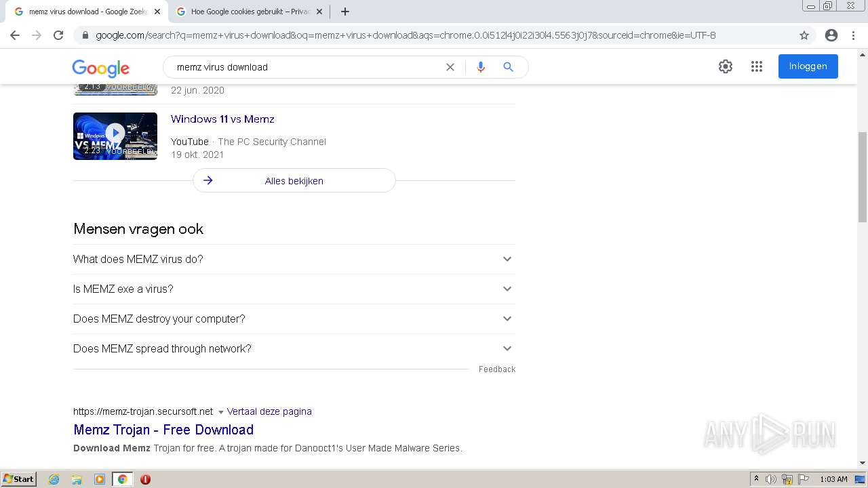
Task: Open red security icon in taskbar
Action: coord(145,479)
